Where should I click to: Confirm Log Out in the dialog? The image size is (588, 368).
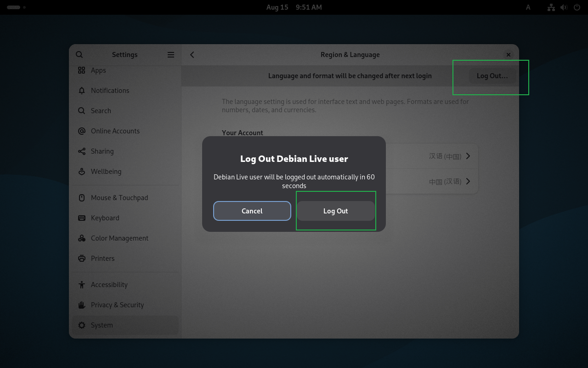point(336,211)
